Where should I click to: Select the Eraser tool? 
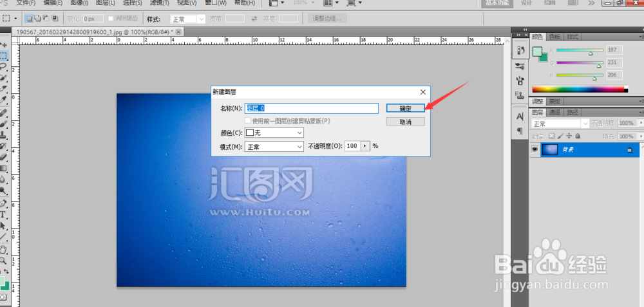coord(3,157)
